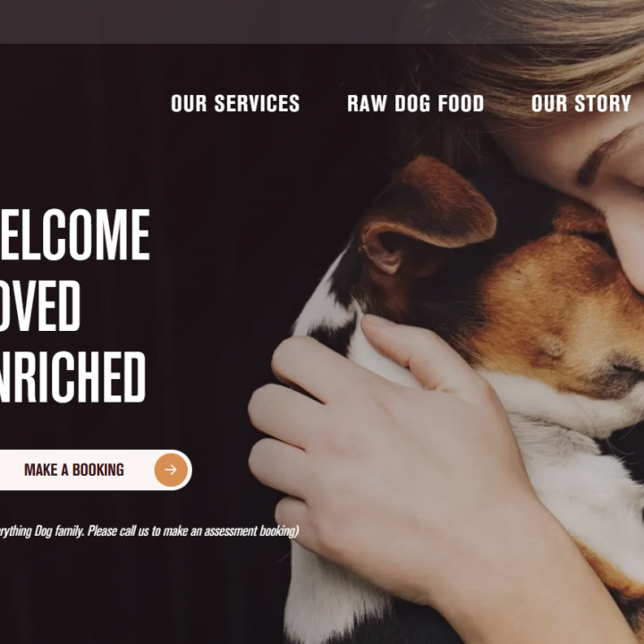Click the grey top bar strip
The width and height of the screenshot is (644, 644).
pyautogui.click(x=206, y=21)
